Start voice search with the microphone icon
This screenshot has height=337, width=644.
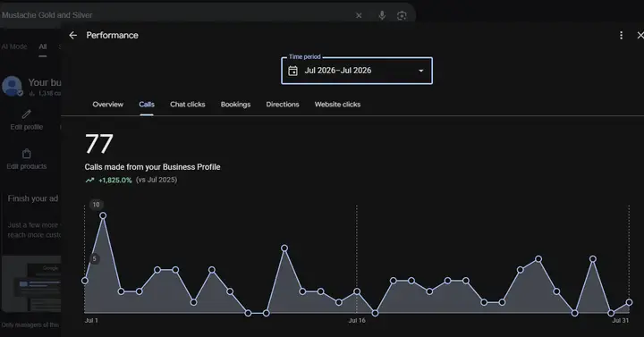(x=382, y=15)
